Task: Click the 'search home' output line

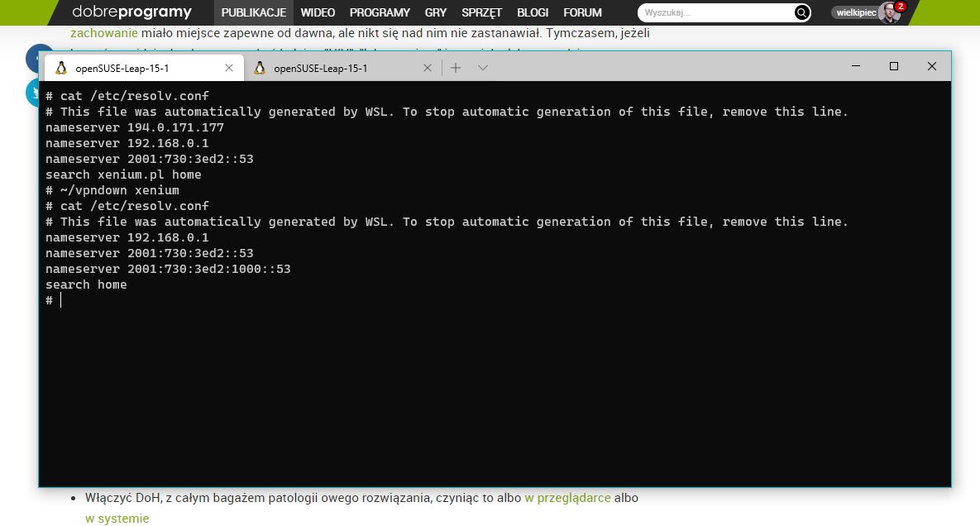Action: click(x=86, y=285)
